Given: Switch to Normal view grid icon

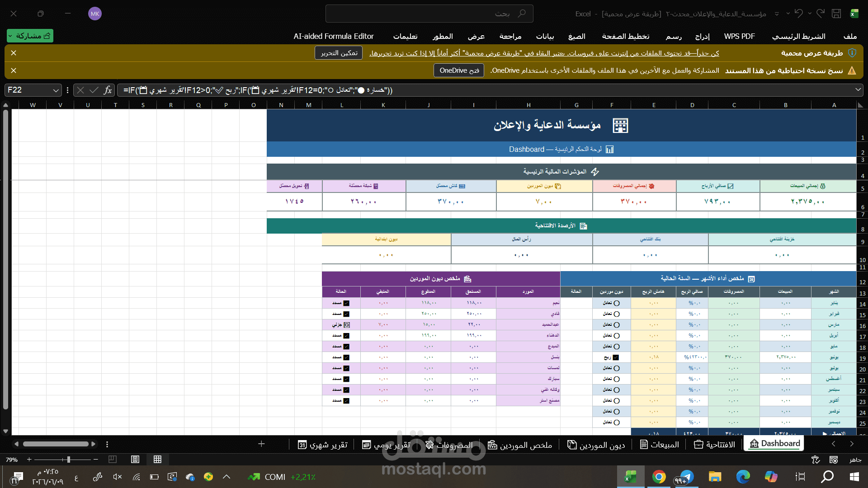Looking at the screenshot, I should (x=157, y=460).
